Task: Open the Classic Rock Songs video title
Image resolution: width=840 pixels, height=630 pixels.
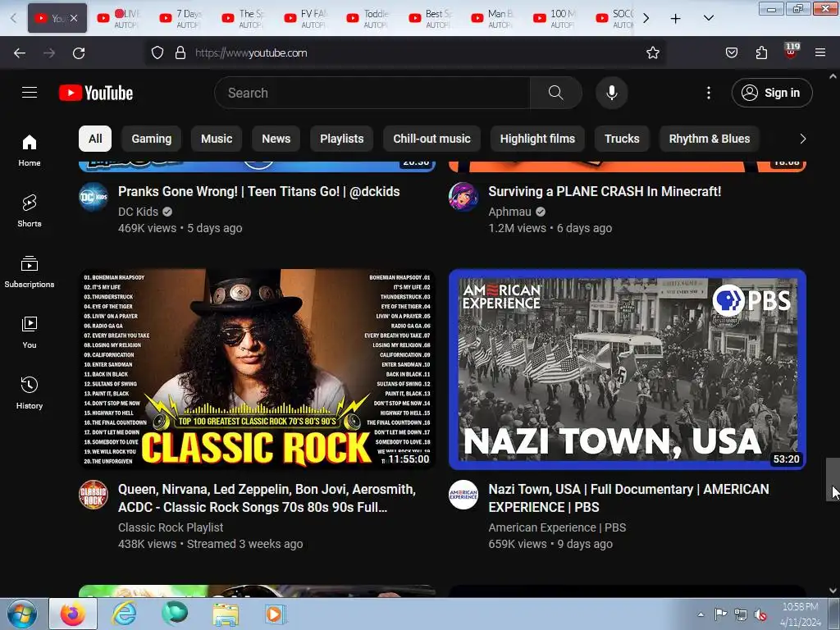Action: pos(267,498)
